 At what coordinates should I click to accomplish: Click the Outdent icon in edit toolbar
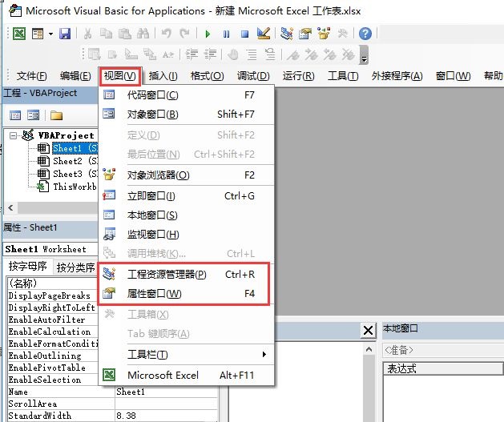[211, 54]
